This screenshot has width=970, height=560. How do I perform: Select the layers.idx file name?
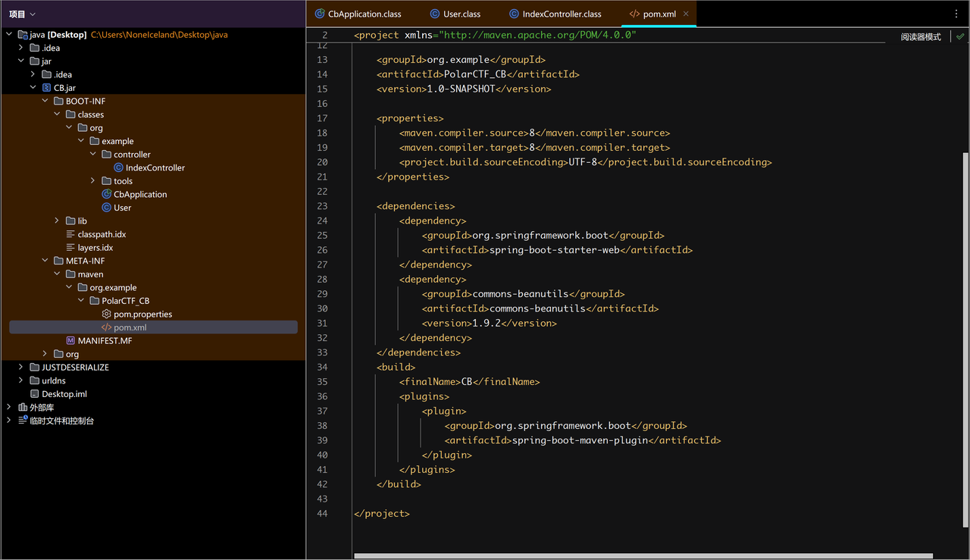95,248
